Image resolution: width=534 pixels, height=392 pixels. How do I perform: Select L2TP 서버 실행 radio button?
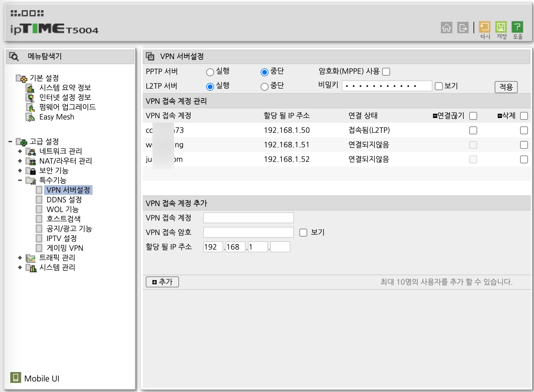tap(210, 87)
